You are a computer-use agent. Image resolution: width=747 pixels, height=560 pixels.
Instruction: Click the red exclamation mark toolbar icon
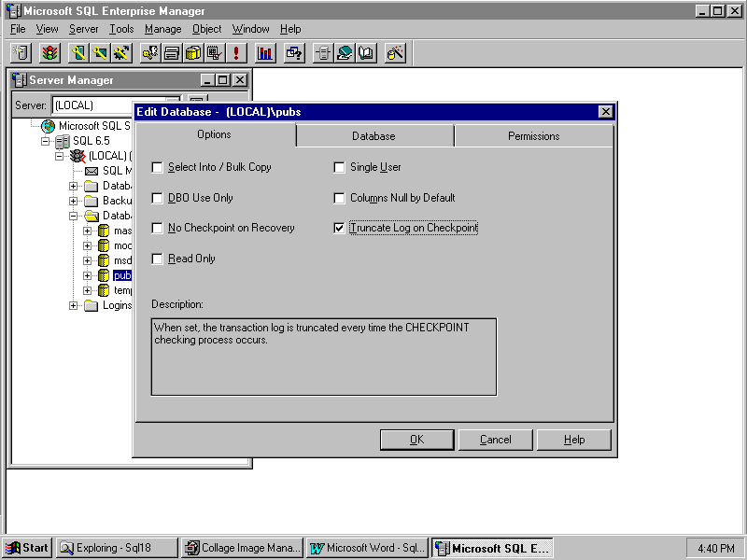pos(237,53)
